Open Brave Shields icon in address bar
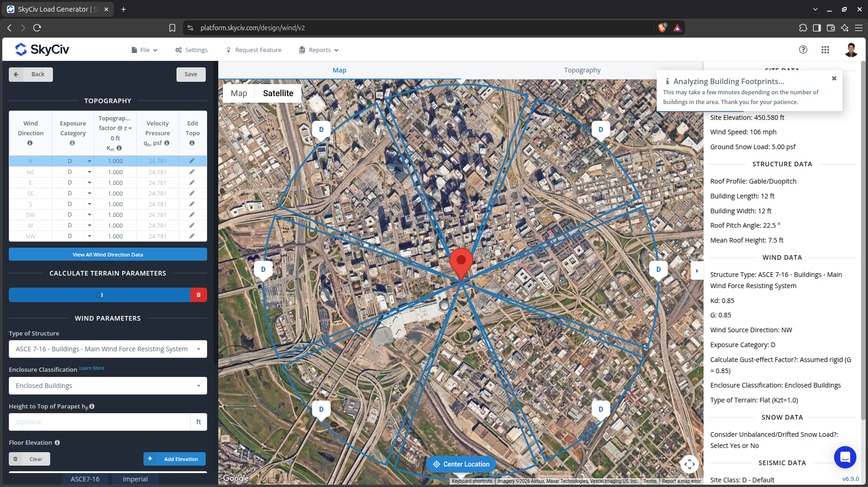 (x=662, y=28)
